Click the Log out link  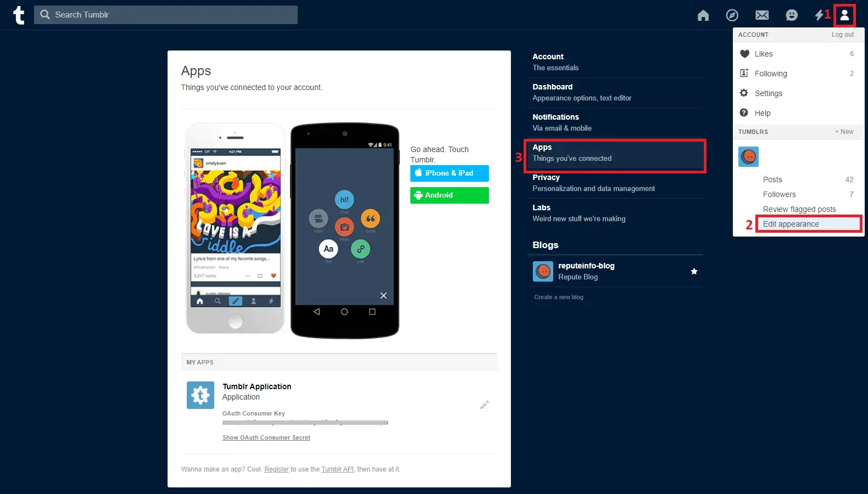tap(842, 35)
